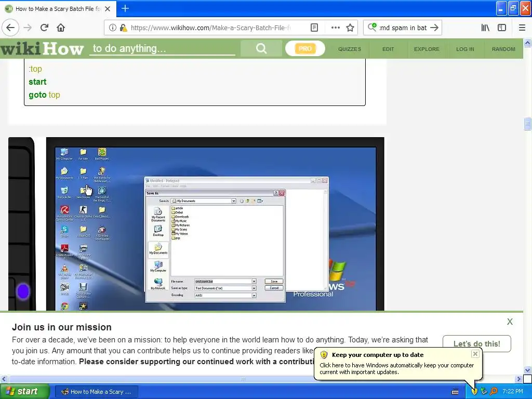The height and width of the screenshot is (399, 532).
Task: Click the shield icon in update balloon
Action: [324, 355]
